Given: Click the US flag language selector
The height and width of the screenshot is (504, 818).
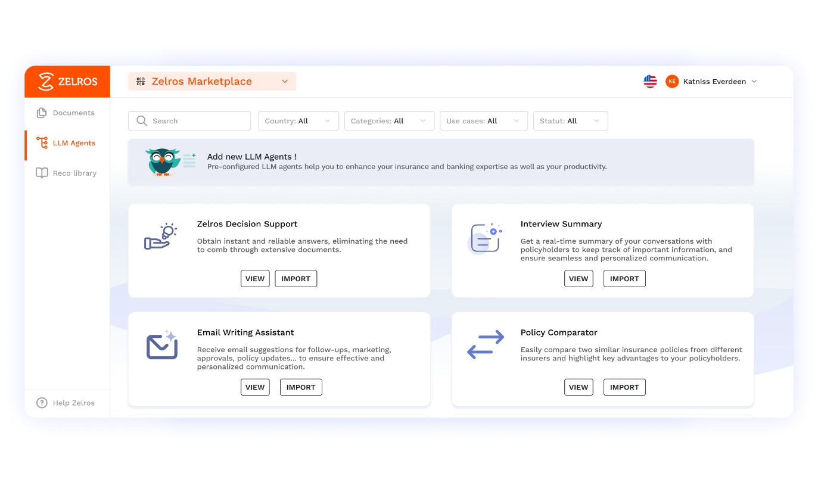Looking at the screenshot, I should click(649, 81).
